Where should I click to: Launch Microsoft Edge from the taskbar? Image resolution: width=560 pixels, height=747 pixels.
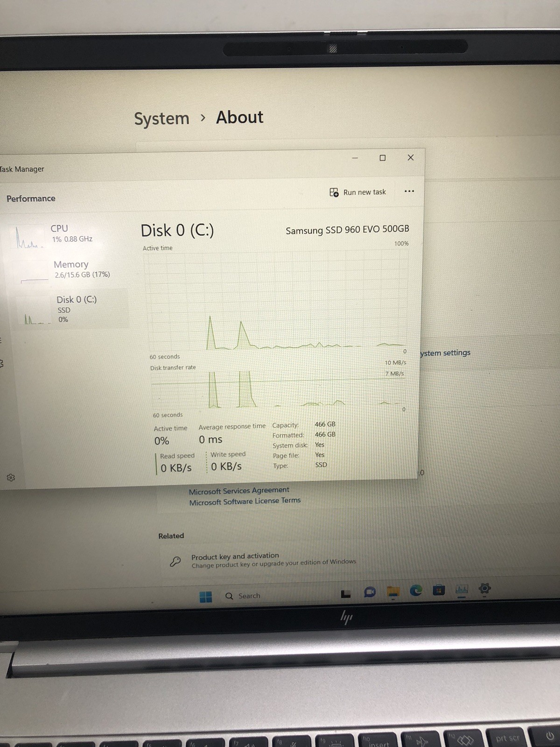point(416,591)
